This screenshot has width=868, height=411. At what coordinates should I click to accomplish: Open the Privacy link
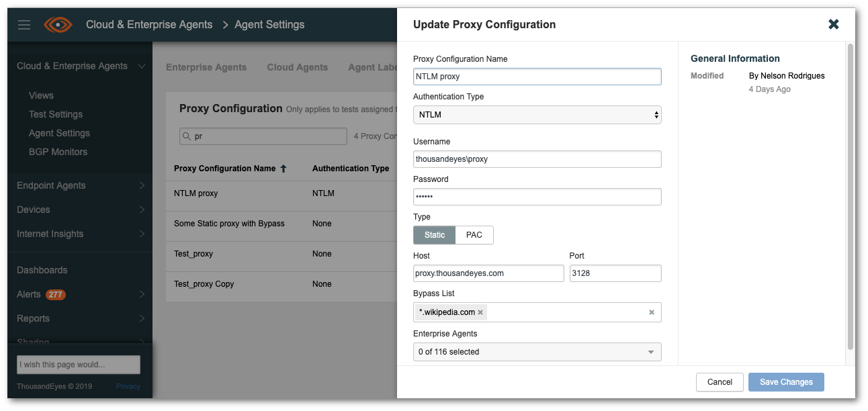(128, 386)
